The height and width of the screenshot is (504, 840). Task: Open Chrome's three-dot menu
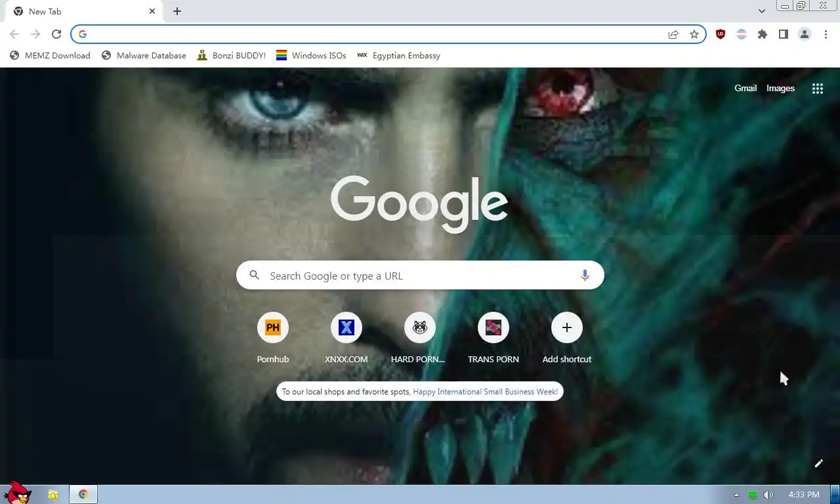826,34
